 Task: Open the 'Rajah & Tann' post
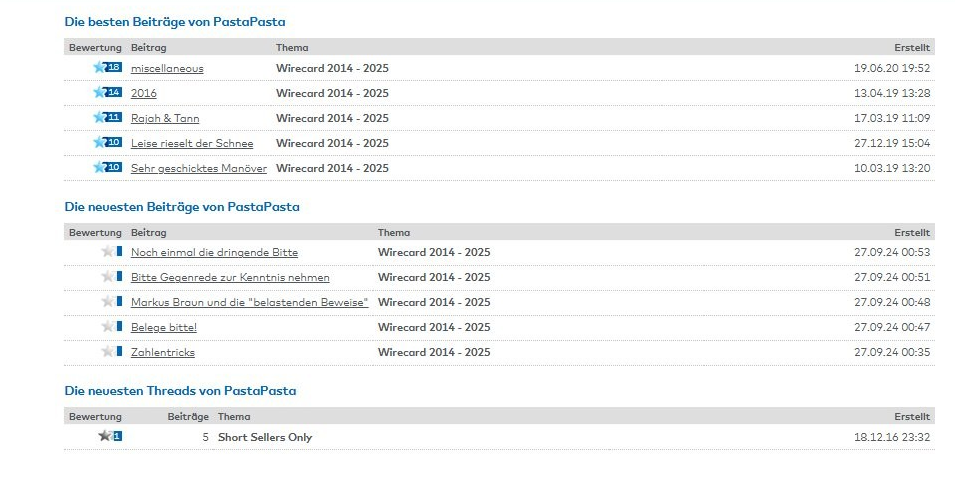pyautogui.click(x=165, y=118)
